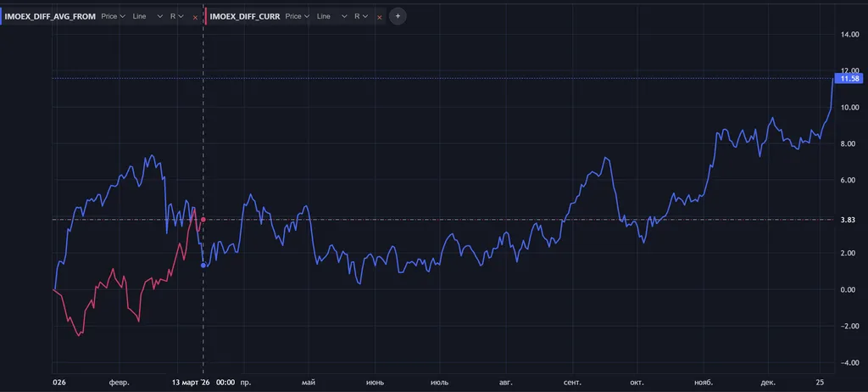This screenshot has height=392, width=868.
Task: Click the 3.83 crosshair value label
Action: (849, 220)
